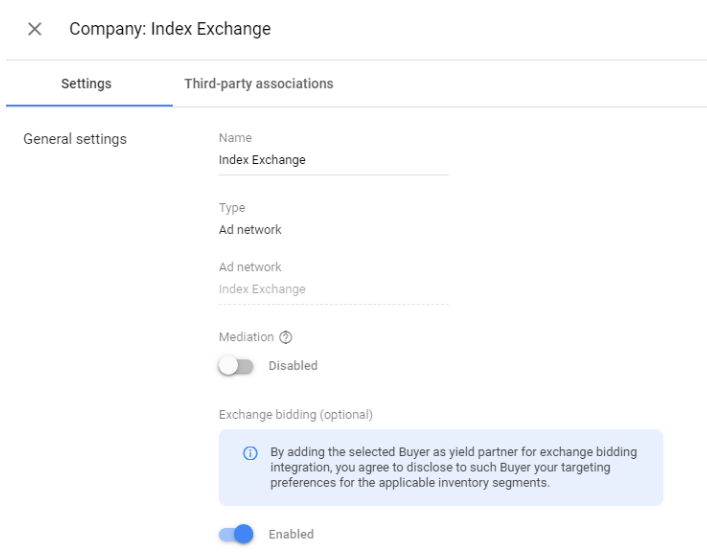Click the Name input field
The width and height of the screenshot is (707, 560).
click(333, 160)
